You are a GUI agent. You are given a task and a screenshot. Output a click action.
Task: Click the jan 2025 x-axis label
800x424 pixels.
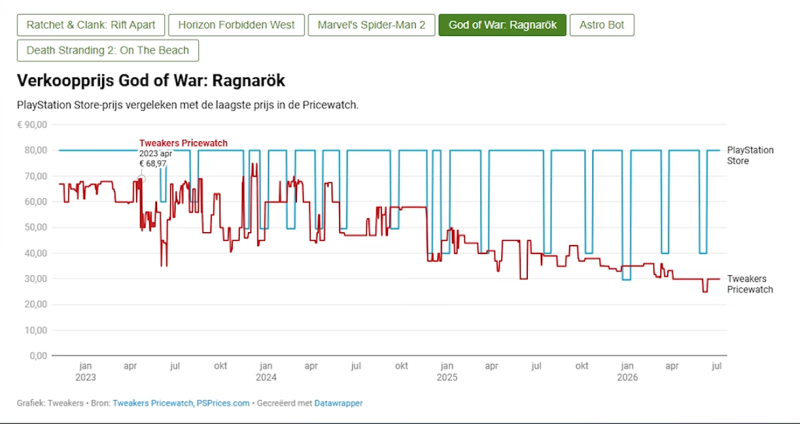[446, 372]
